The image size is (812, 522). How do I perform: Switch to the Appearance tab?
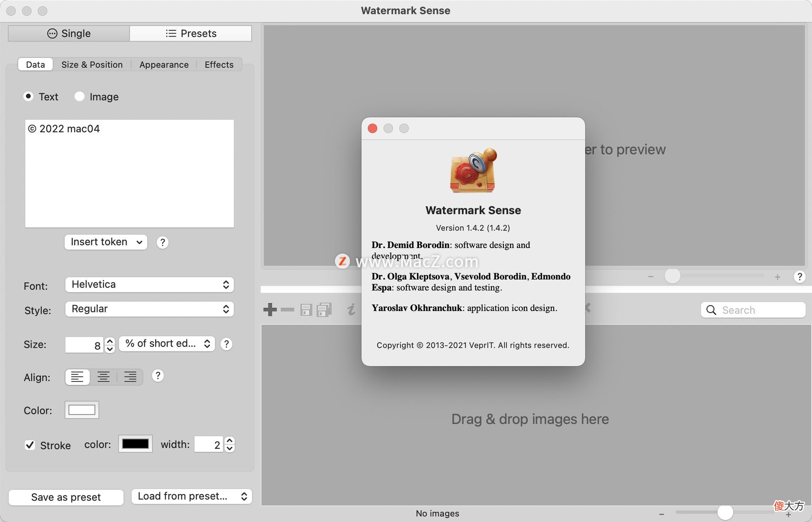click(164, 65)
